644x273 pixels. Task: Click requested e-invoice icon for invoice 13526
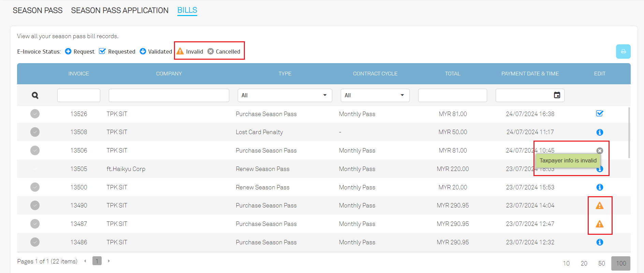599,114
